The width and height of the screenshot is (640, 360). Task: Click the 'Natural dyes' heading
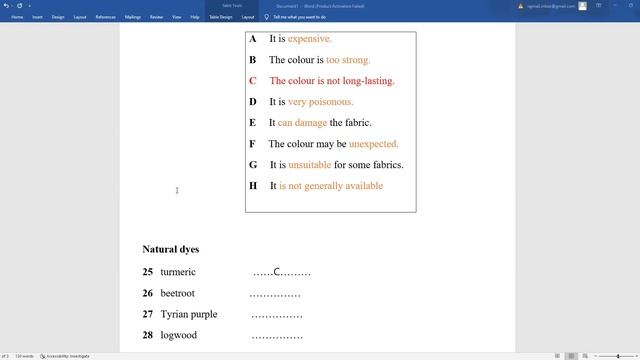(171, 249)
